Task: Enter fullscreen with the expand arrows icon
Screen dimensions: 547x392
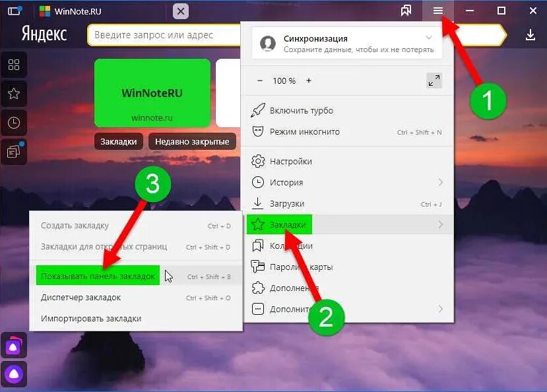Action: coord(434,81)
